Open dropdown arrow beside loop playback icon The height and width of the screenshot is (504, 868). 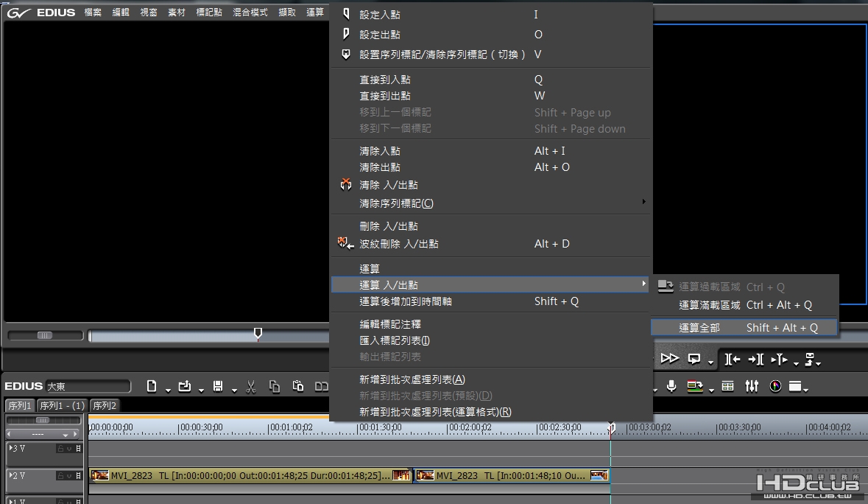(x=710, y=363)
